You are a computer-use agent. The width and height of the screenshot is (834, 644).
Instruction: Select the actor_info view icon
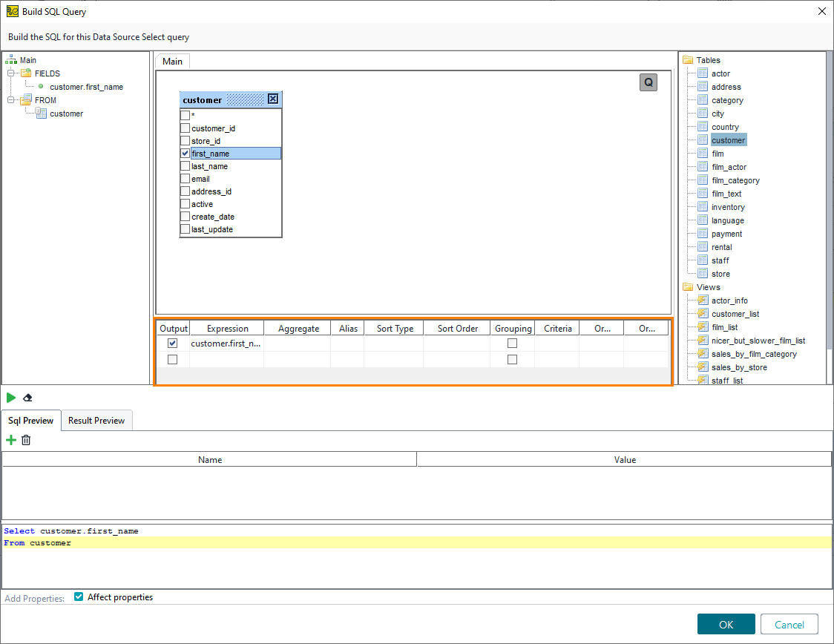pyautogui.click(x=702, y=300)
